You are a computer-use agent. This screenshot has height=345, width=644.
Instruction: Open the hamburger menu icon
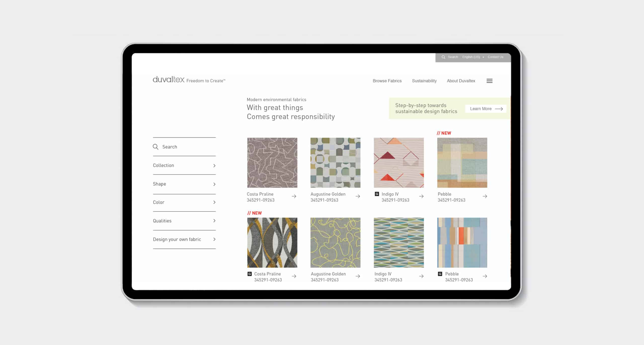click(x=489, y=81)
